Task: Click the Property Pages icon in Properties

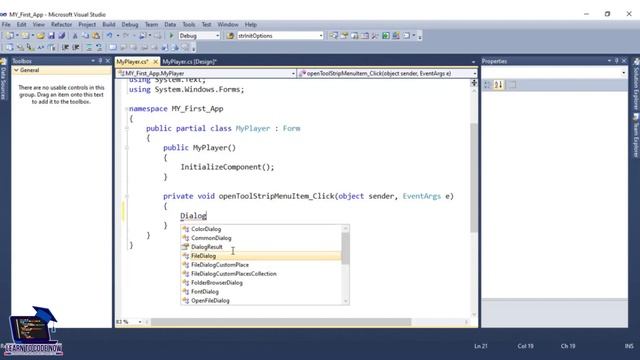Action: click(x=512, y=84)
